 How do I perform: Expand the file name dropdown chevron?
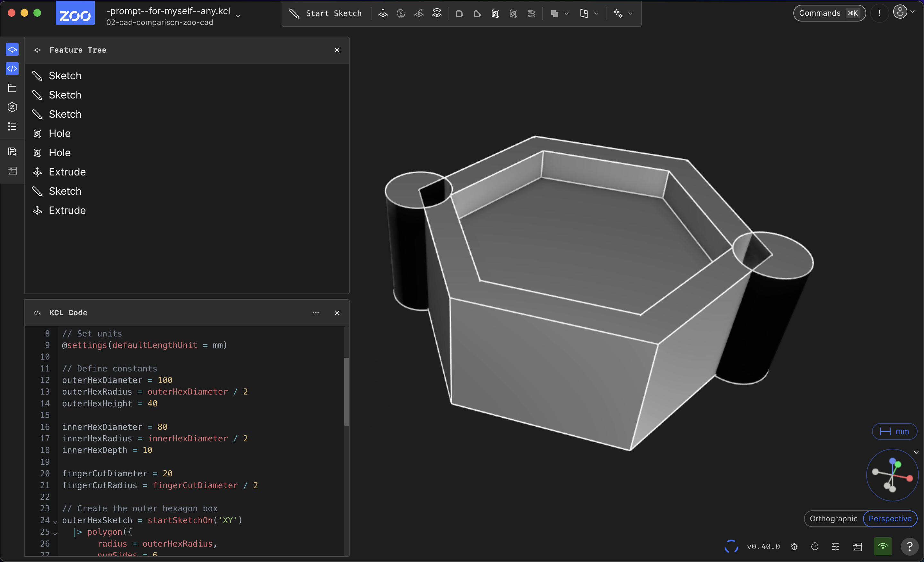pos(238,16)
